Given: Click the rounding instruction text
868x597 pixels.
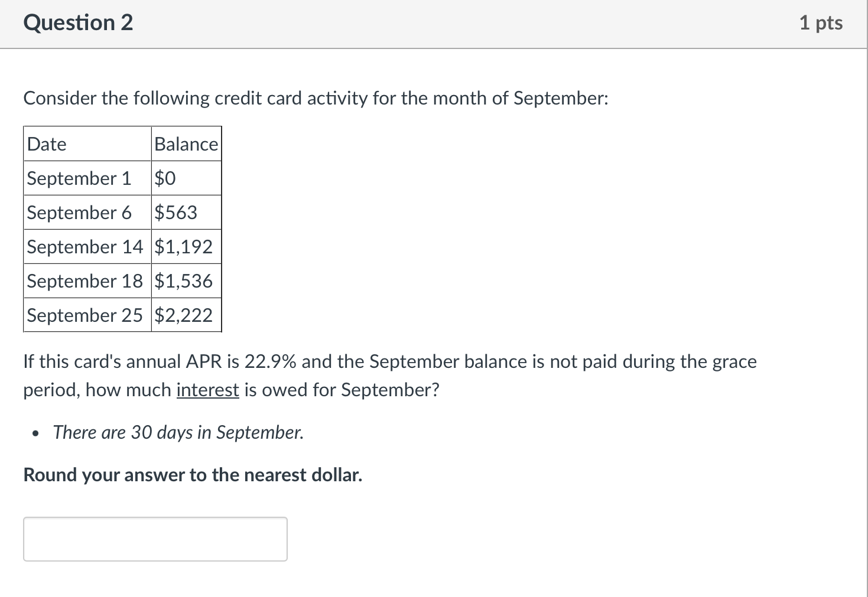Looking at the screenshot, I should point(192,474).
